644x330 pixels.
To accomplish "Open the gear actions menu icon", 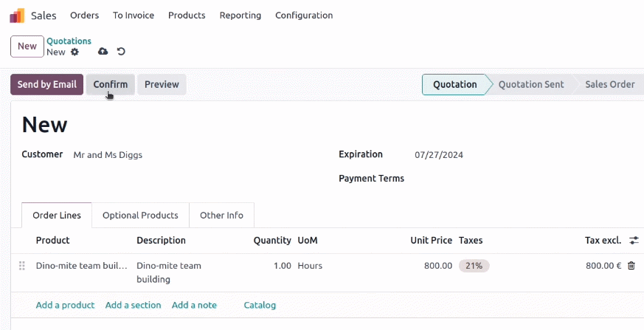I will pyautogui.click(x=75, y=52).
